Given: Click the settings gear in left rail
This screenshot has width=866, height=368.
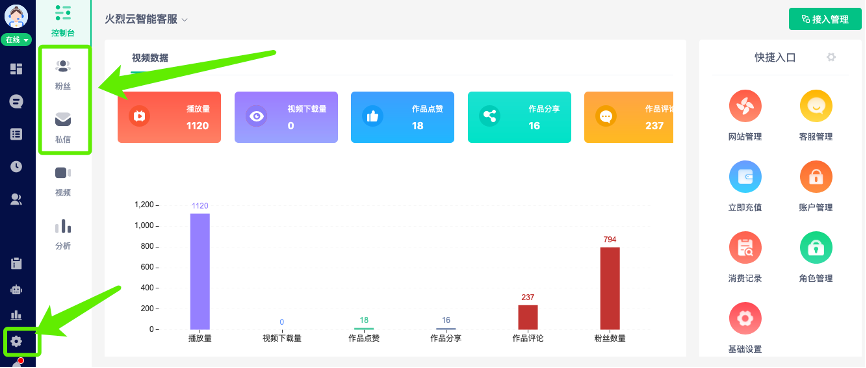Looking at the screenshot, I should [17, 341].
